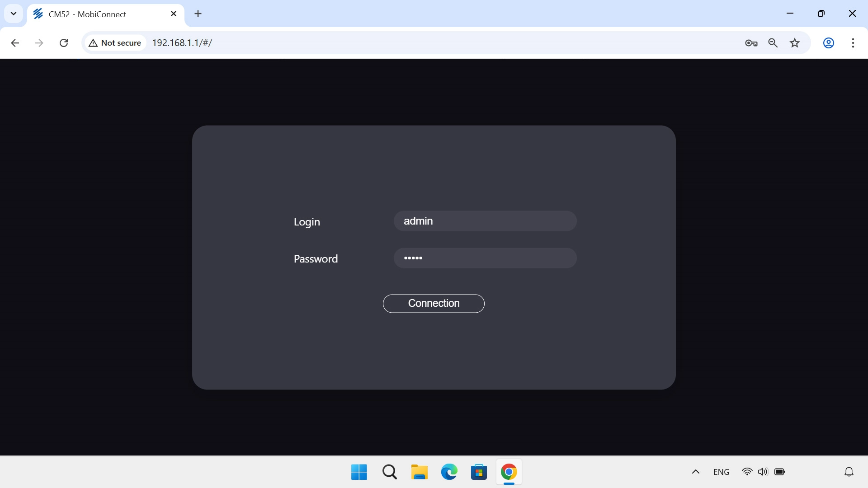Open a new browser tab
868x488 pixels.
[198, 14]
